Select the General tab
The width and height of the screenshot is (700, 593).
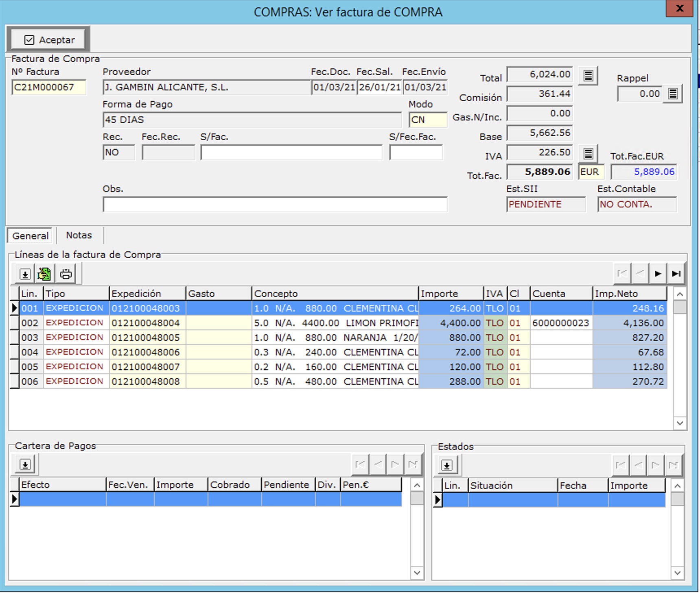pos(30,236)
